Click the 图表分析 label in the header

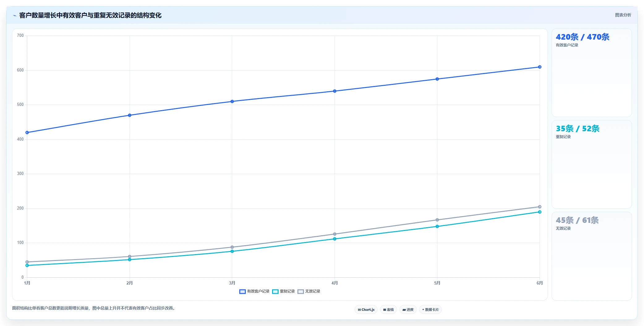point(623,15)
